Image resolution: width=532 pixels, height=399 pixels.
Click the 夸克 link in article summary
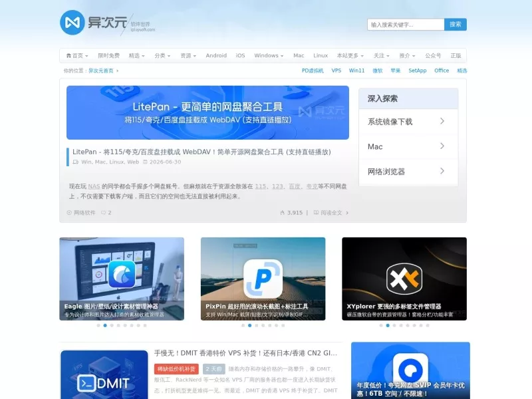[312, 186]
